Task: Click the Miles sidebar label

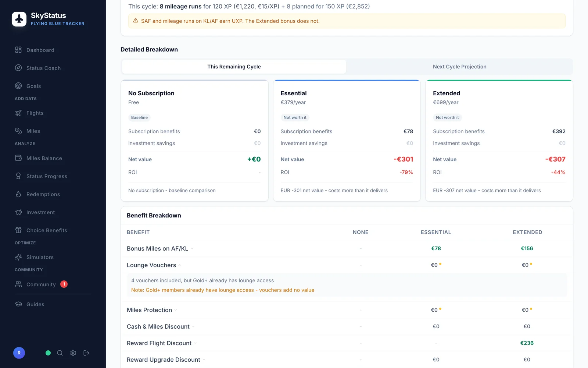Action: (33, 131)
